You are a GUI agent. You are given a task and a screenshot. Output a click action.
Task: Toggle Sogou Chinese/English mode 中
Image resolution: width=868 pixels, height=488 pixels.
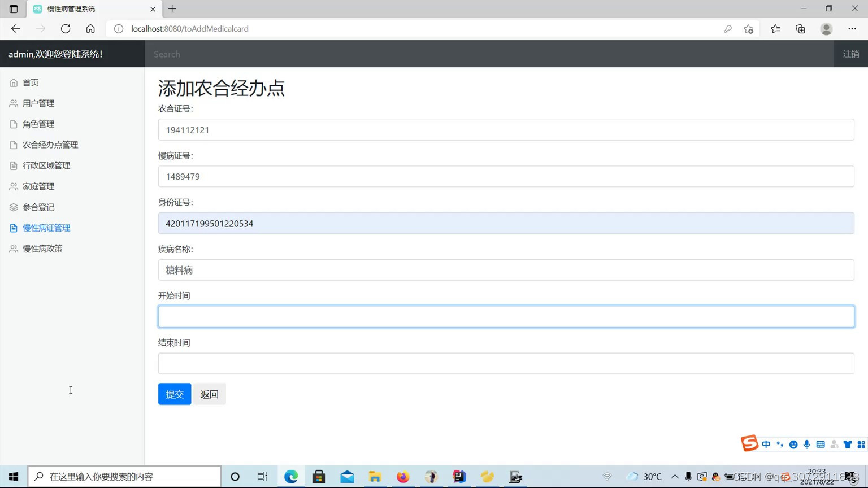click(766, 445)
